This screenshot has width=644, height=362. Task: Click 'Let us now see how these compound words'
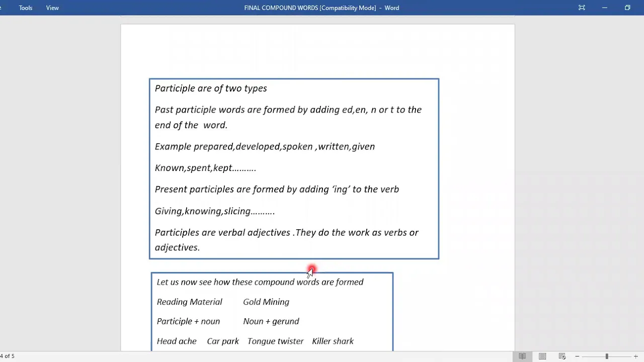tap(238, 282)
